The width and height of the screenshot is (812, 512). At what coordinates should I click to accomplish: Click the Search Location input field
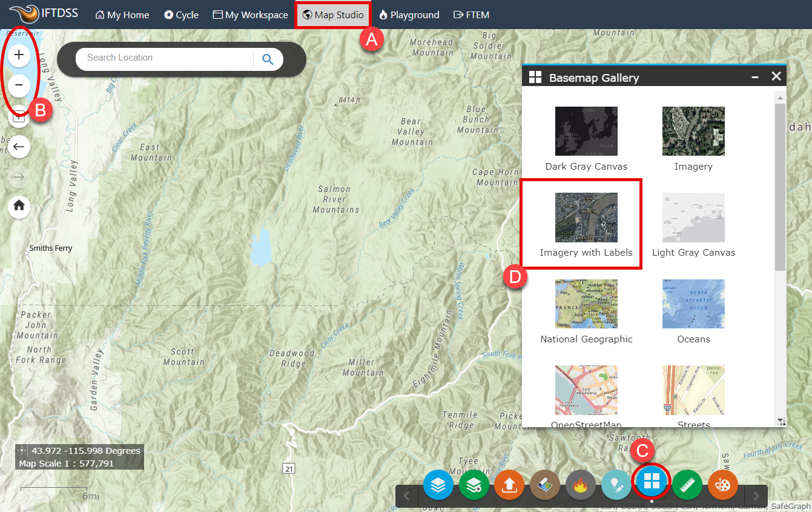163,58
